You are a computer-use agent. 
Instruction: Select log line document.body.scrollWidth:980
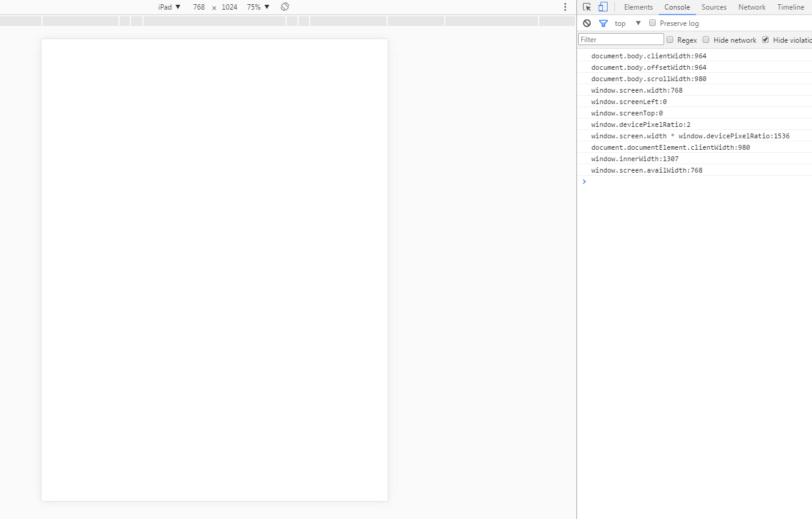pos(694,79)
